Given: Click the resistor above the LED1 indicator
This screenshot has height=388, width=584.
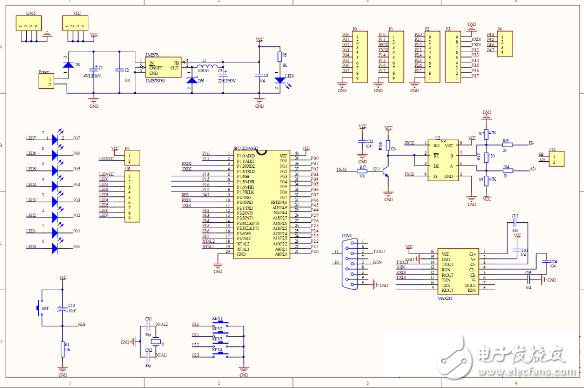Looking at the screenshot, I should point(280,57).
